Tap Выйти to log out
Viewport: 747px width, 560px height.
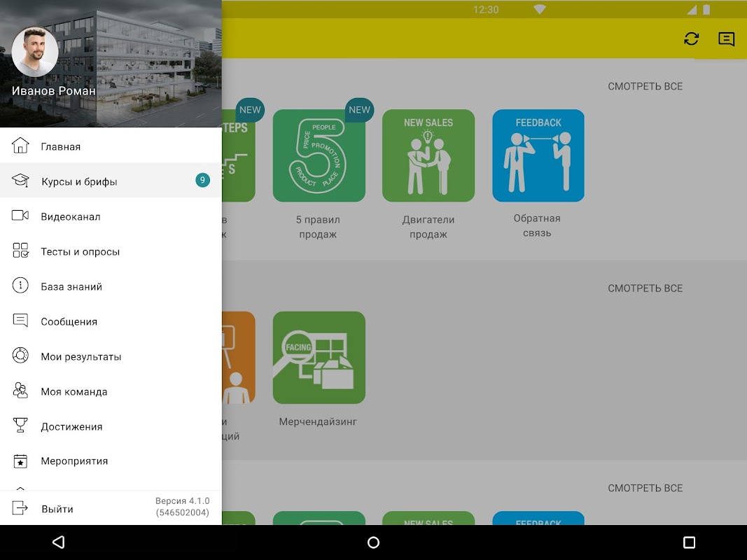click(x=57, y=509)
